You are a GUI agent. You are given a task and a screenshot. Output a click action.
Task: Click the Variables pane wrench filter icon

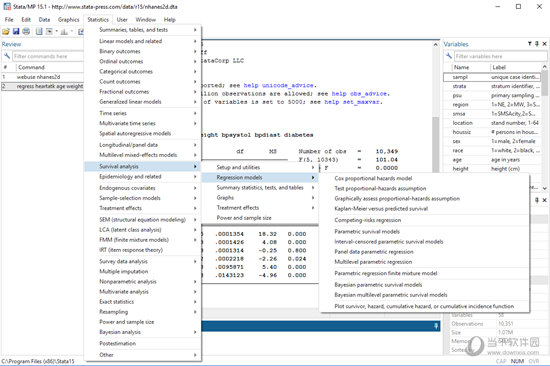pyautogui.click(x=449, y=56)
